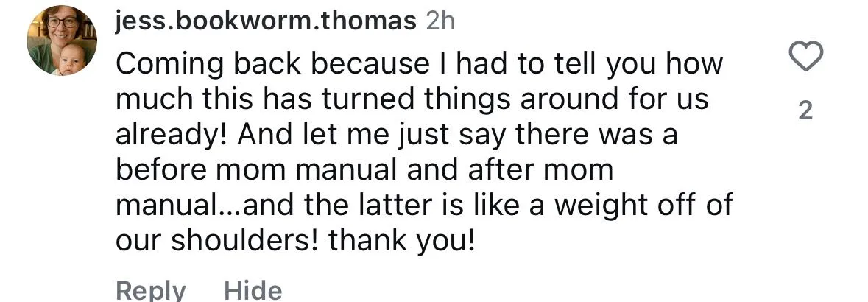Click 'weight off of' phrase in comment

(643, 206)
